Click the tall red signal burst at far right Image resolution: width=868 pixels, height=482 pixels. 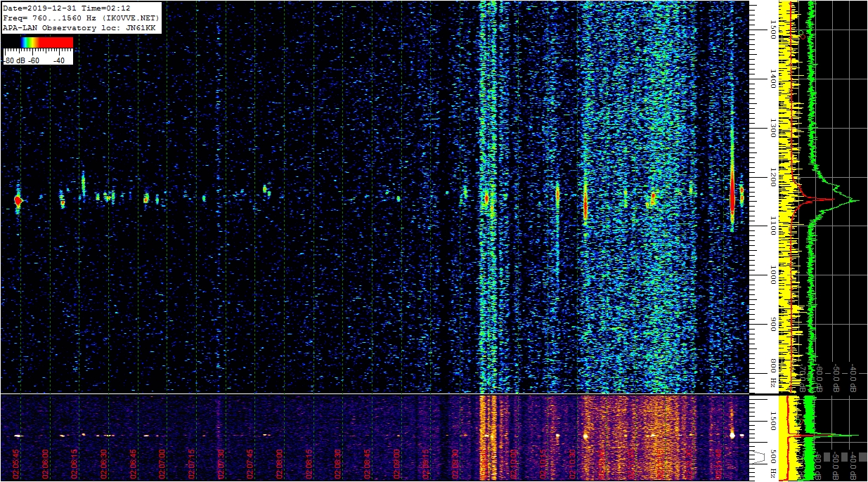point(732,191)
